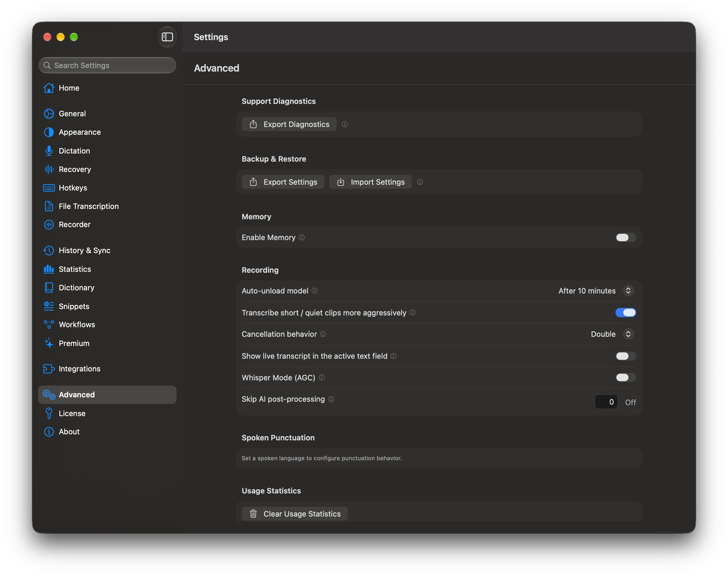Click the Export Settings button
The width and height of the screenshot is (728, 576).
(x=283, y=182)
